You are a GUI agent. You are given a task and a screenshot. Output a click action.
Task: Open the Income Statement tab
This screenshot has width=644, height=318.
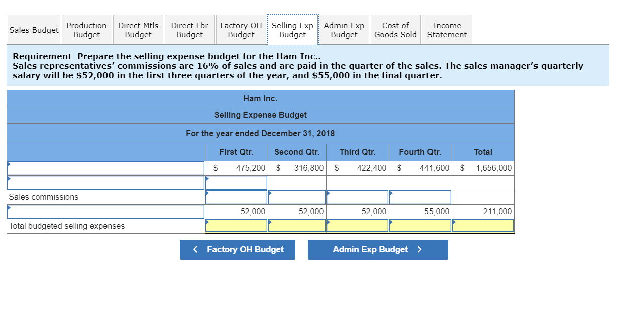[x=446, y=30]
